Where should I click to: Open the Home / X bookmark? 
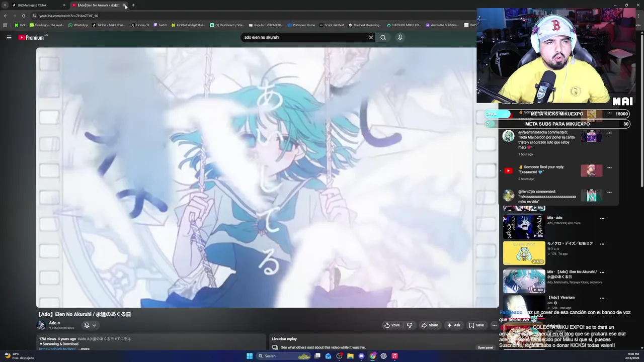(x=140, y=25)
